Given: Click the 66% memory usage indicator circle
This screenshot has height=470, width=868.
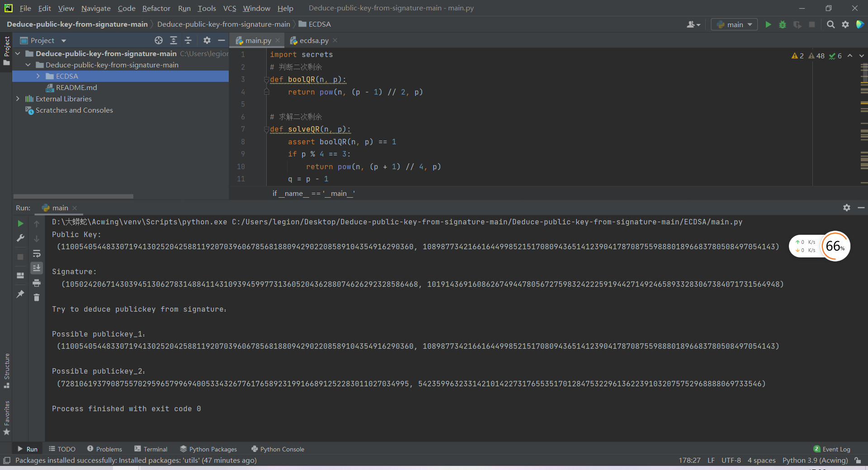Looking at the screenshot, I should coord(836,246).
